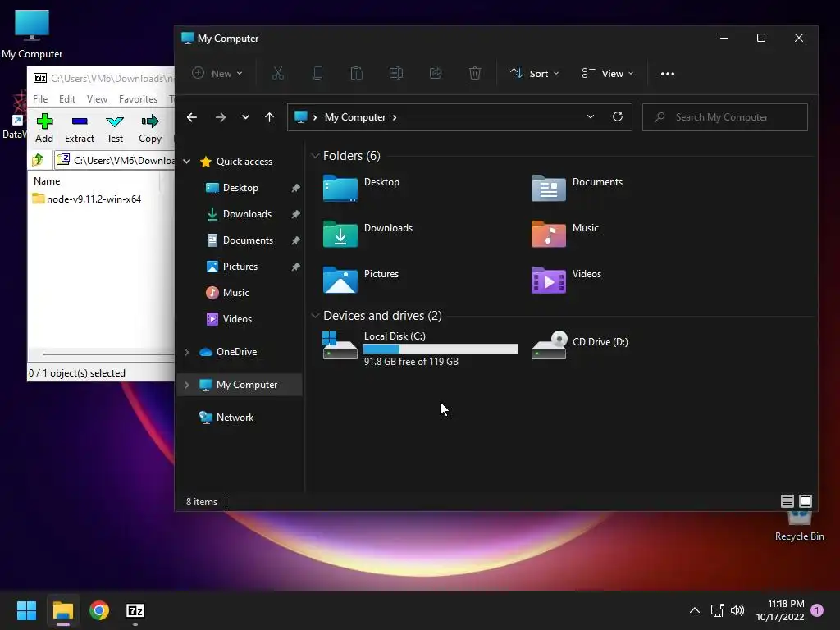Viewport: 840px width, 630px height.
Task: Click 7-Zip address path box
Action: pyautogui.click(x=115, y=160)
